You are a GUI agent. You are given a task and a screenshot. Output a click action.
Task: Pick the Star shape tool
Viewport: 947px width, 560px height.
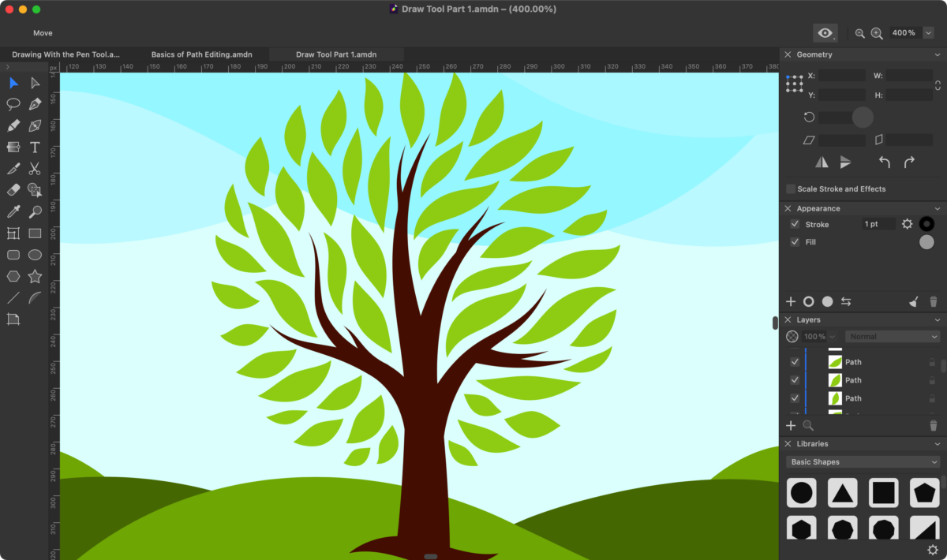pos(35,276)
